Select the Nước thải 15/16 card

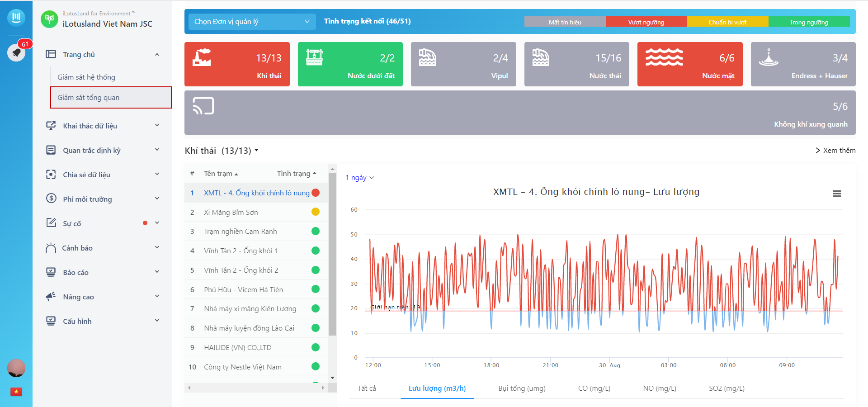pos(577,64)
